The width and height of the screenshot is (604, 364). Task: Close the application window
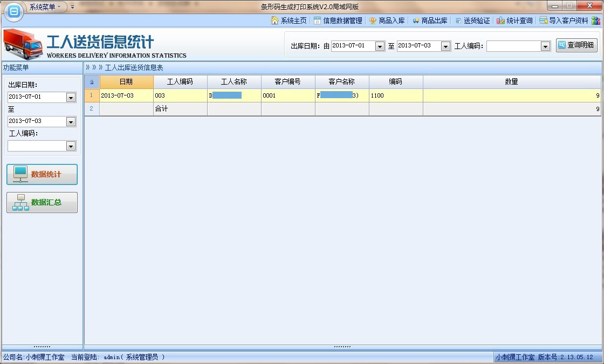589,6
